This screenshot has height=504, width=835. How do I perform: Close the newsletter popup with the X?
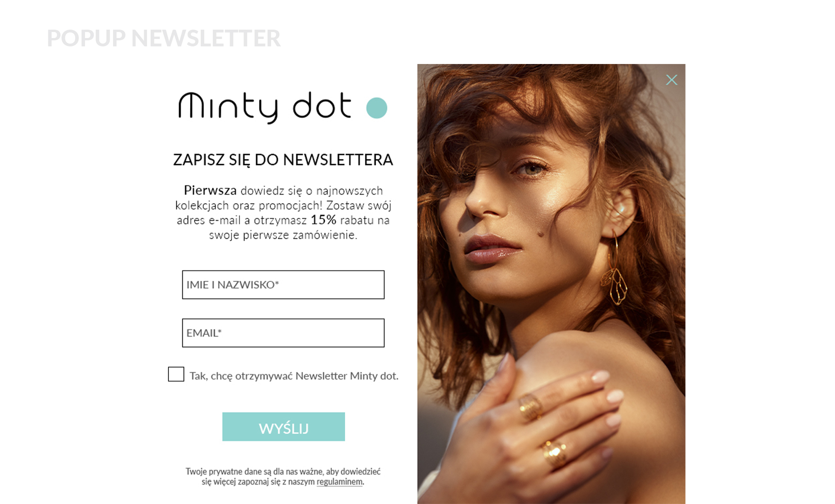[x=671, y=80]
